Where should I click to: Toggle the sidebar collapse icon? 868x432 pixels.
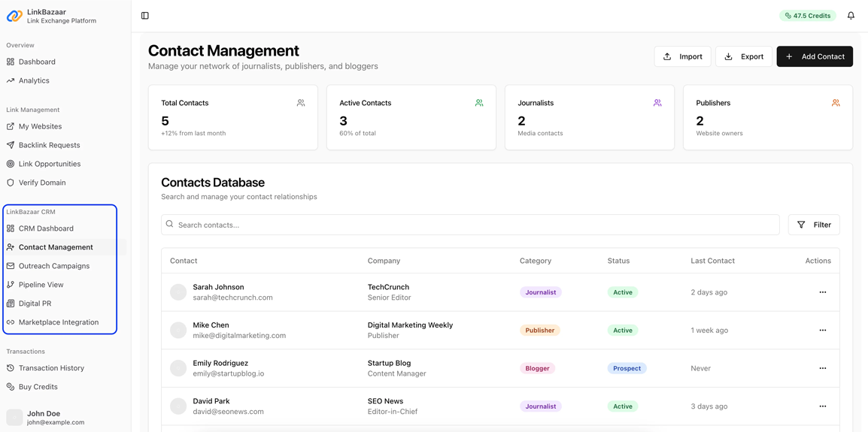145,16
